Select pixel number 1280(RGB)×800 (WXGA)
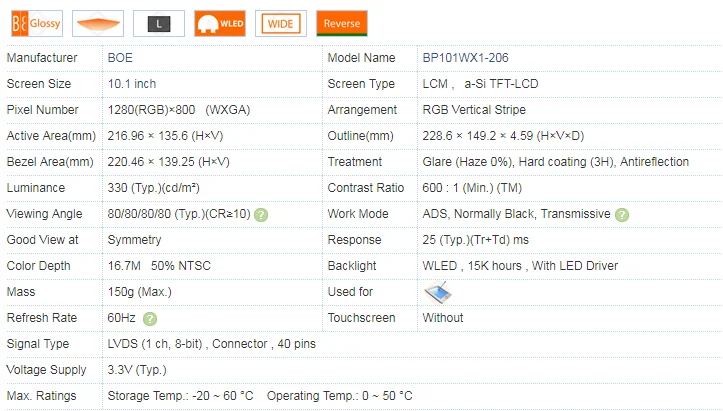 click(x=179, y=110)
